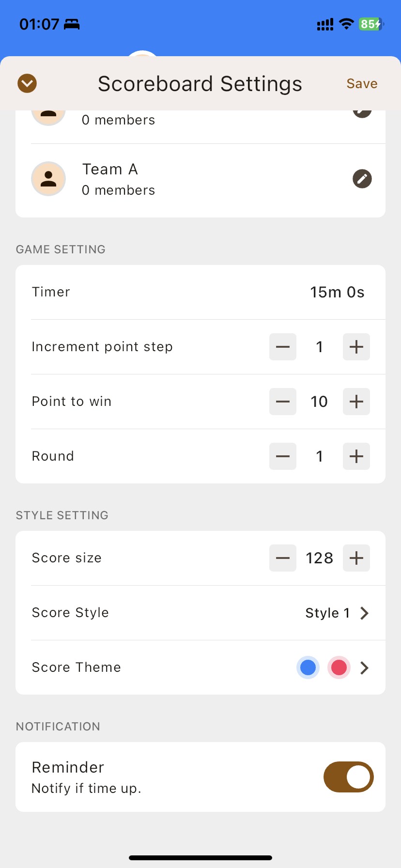Collapse settings with the down-chevron icon
This screenshot has height=868, width=401.
pos(27,83)
